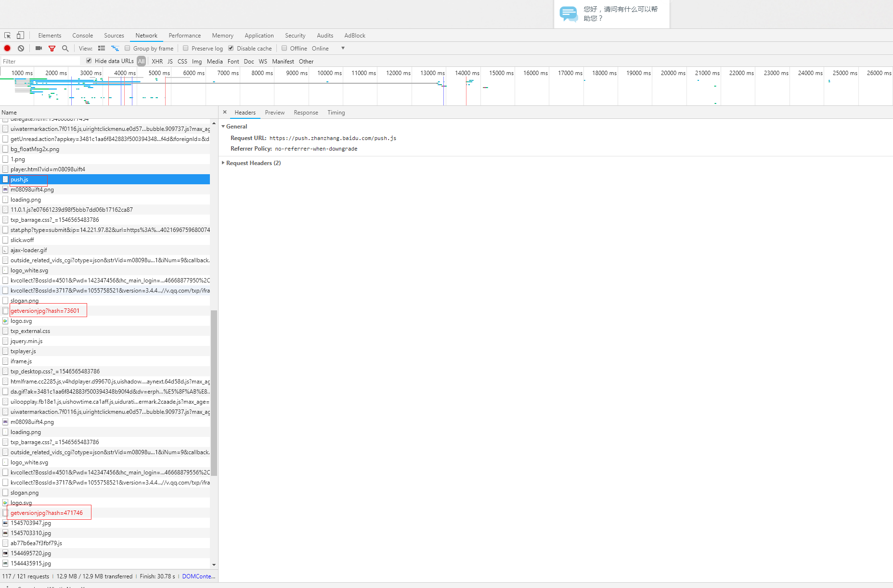Click icon of 1544435915.jpg row
The height and width of the screenshot is (588, 893).
(x=5, y=563)
